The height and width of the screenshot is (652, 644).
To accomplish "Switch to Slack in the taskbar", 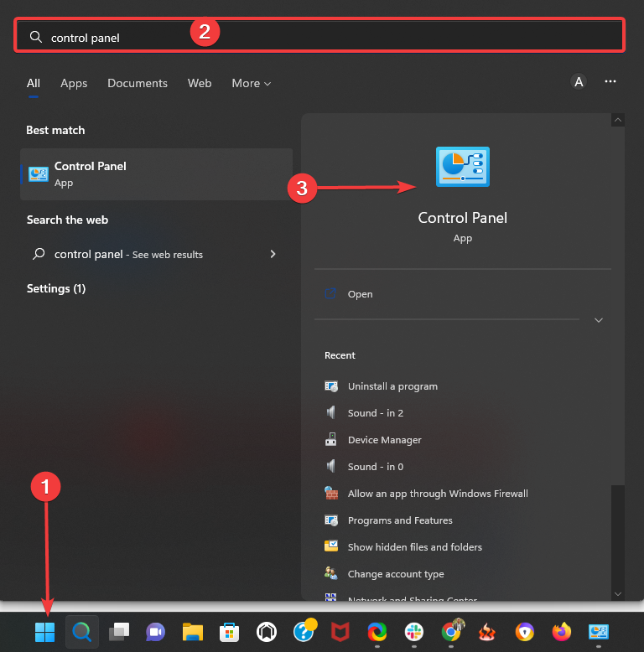I will point(414,632).
